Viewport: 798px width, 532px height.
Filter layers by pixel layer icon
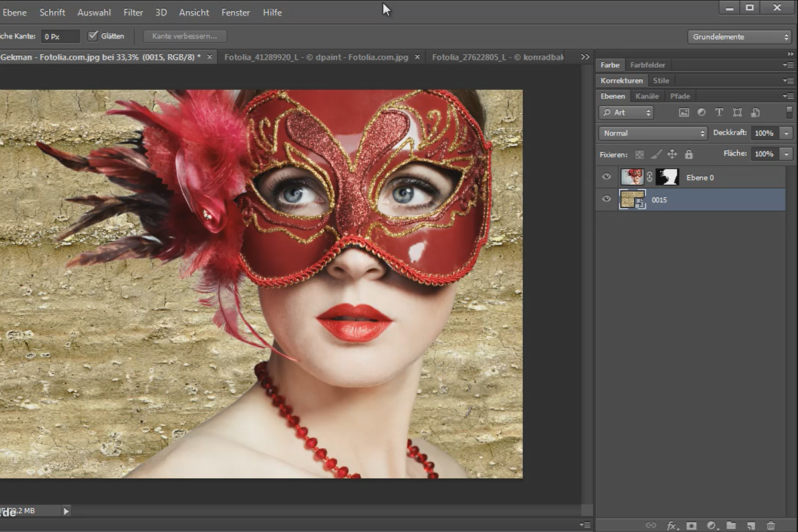click(684, 113)
